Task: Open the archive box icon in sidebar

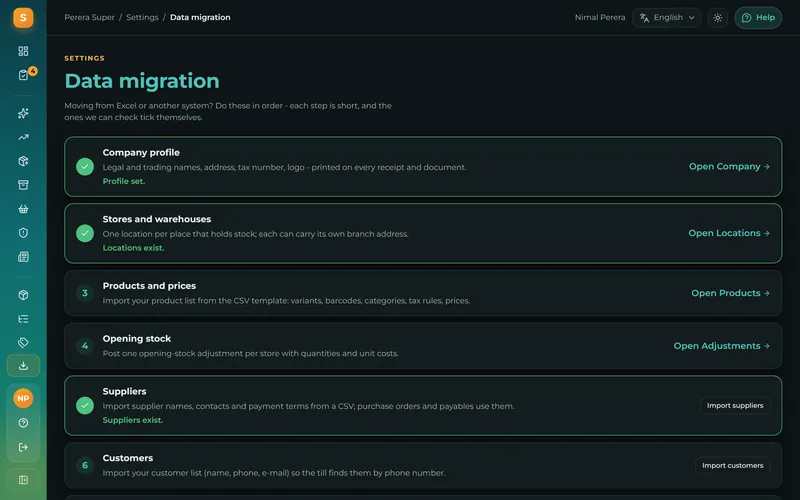Action: [23, 185]
